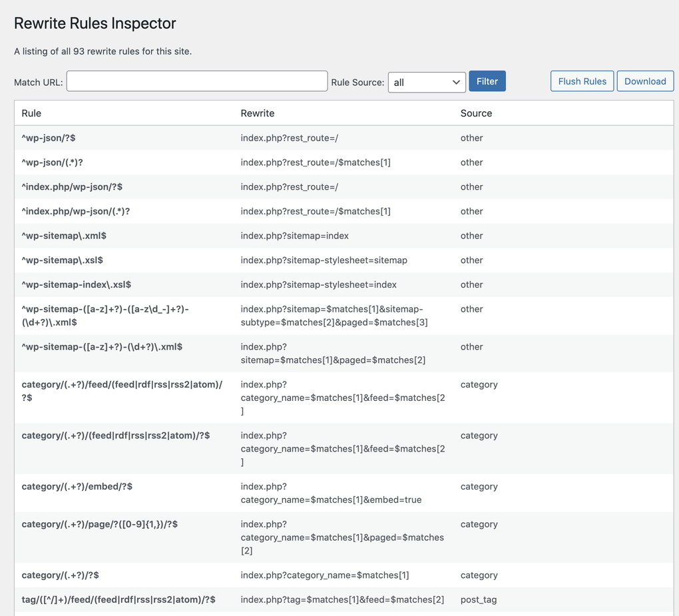Click the ^index.php/wp-json/?$ rule

(72, 187)
